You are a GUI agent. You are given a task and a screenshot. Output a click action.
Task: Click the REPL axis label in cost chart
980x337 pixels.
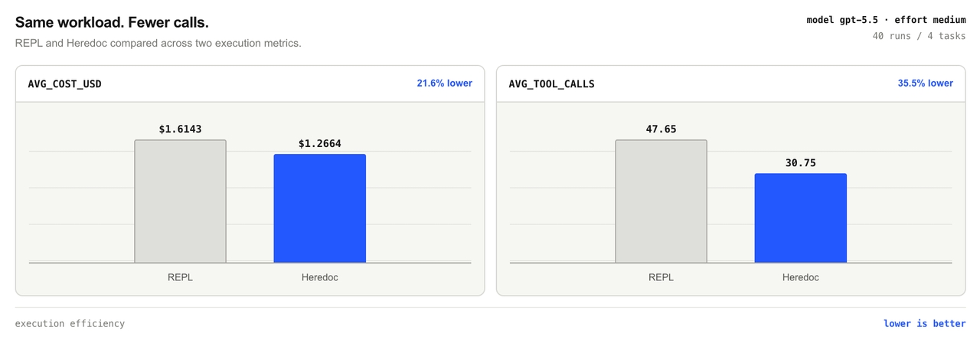click(181, 277)
